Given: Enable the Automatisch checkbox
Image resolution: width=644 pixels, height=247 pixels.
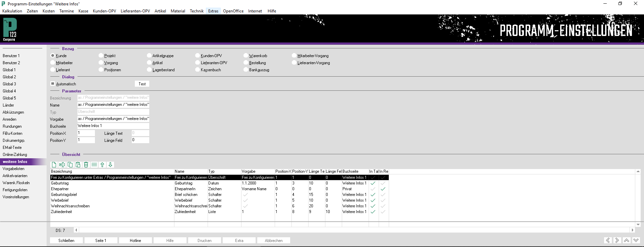Looking at the screenshot, I should pos(53,84).
